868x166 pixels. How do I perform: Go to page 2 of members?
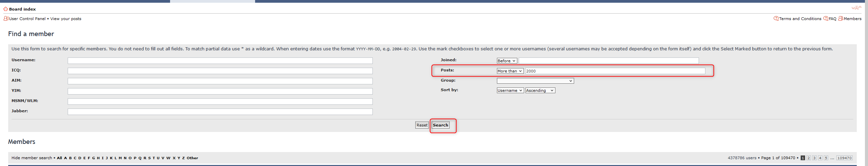tap(808, 158)
